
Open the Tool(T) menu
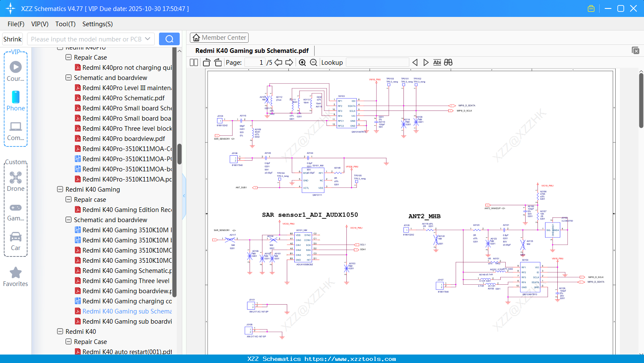(65, 24)
